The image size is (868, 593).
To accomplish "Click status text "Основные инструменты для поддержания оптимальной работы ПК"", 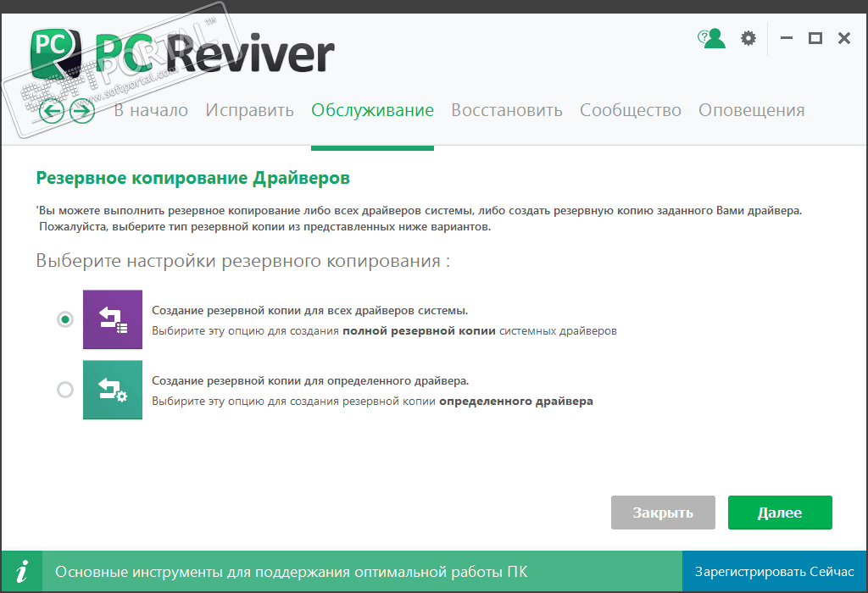I will (x=292, y=572).
